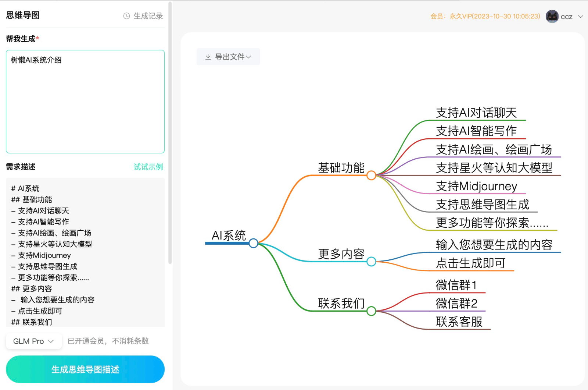
Task: Click the 永久VIP membership text
Action: click(485, 16)
